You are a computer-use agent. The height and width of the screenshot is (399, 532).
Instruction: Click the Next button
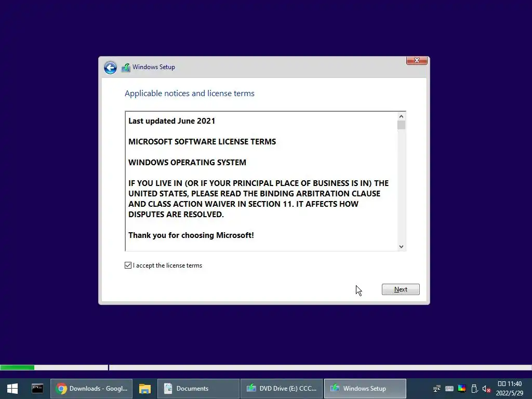pyautogui.click(x=401, y=289)
